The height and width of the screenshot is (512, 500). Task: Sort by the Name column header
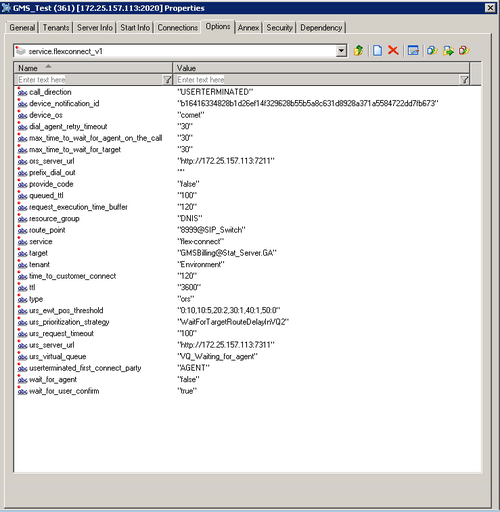[93, 68]
